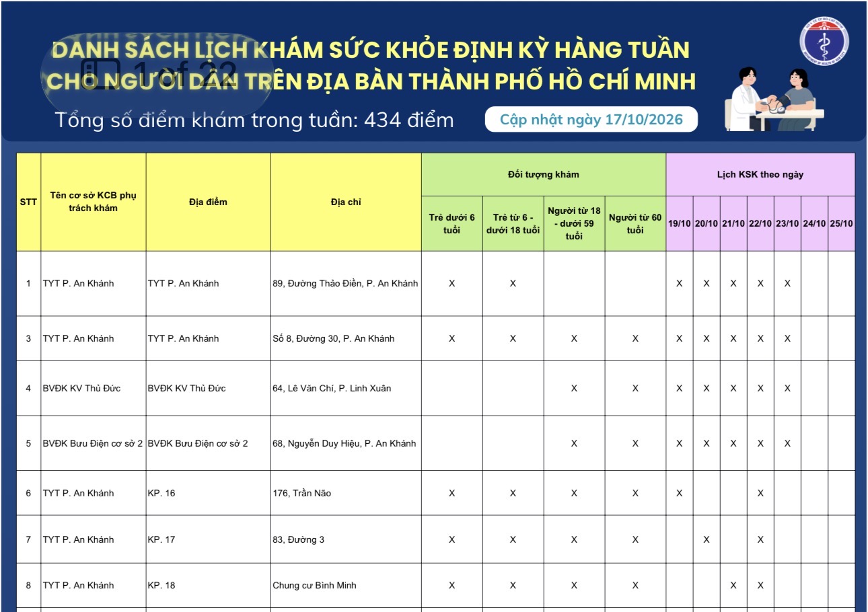The height and width of the screenshot is (612, 868).
Task: Select the "KP. 16" location cell
Action: (209, 493)
